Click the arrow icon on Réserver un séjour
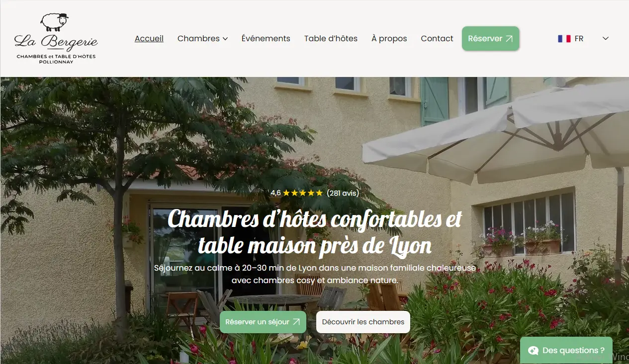This screenshot has width=629, height=364. (296, 322)
